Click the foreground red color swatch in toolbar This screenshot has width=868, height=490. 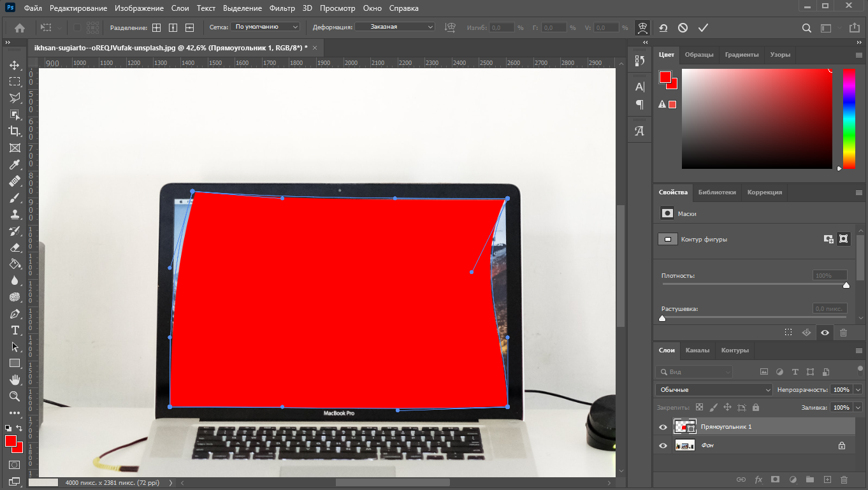point(11,441)
